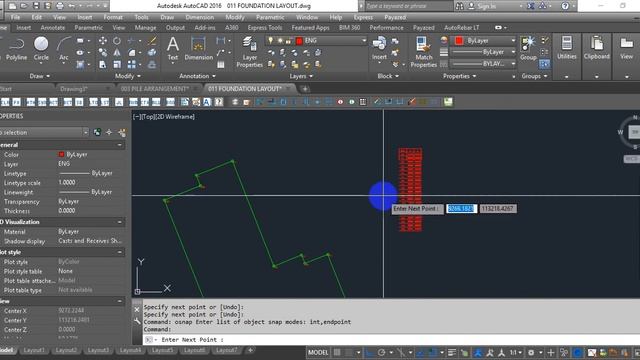This screenshot has width=640, height=360.
Task: Toggle isolate objects blue circle in status bar
Action: (x=577, y=352)
